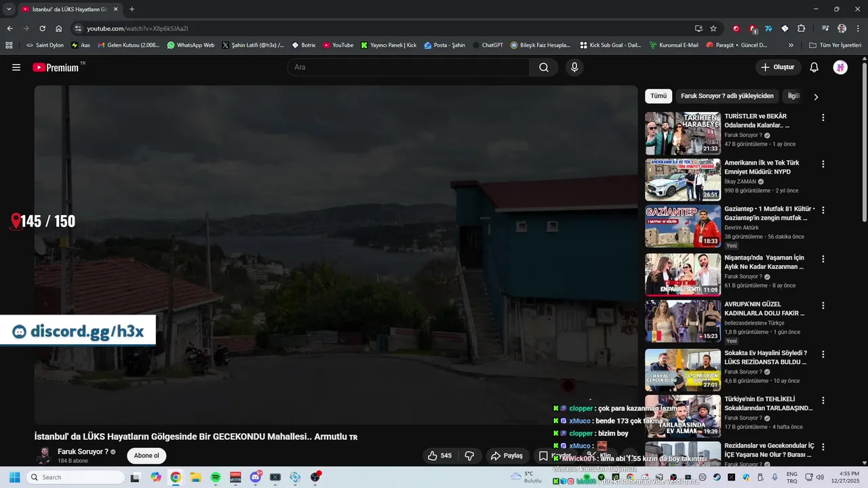
Task: Open options for TURİSTLER ve BEKÂR video
Action: coord(823,117)
